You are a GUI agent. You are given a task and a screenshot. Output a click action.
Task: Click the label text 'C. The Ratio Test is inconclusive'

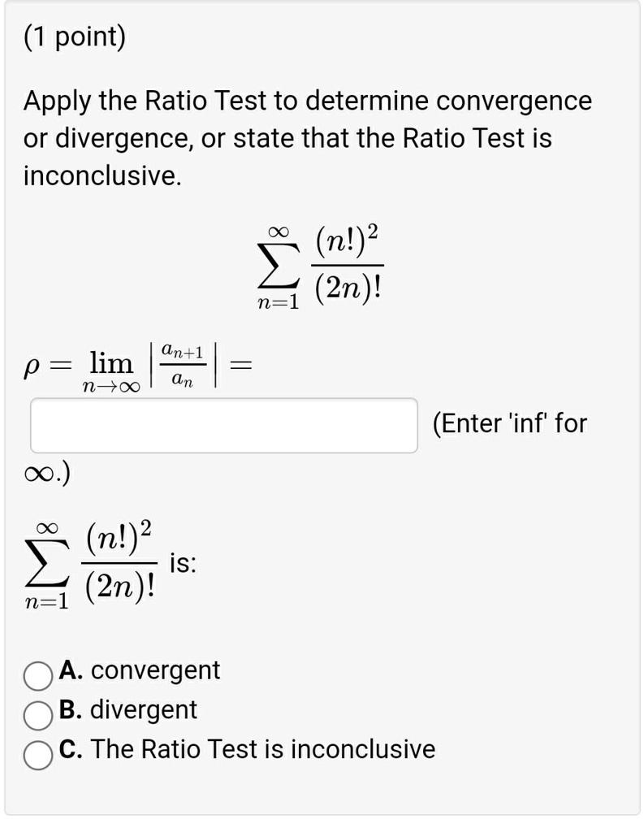(247, 750)
